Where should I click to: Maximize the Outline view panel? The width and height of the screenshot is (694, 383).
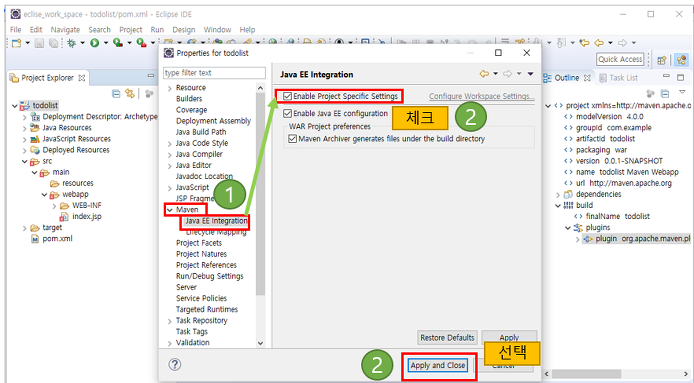[681, 77]
